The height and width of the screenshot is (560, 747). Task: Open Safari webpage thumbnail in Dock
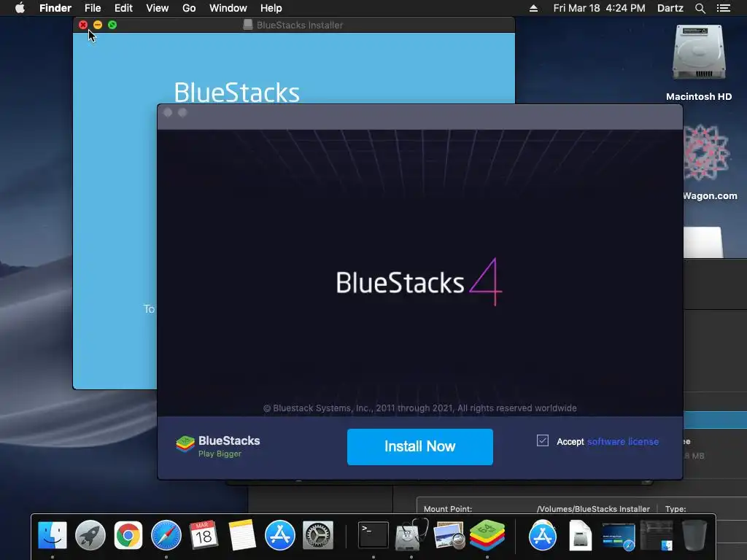click(619, 536)
